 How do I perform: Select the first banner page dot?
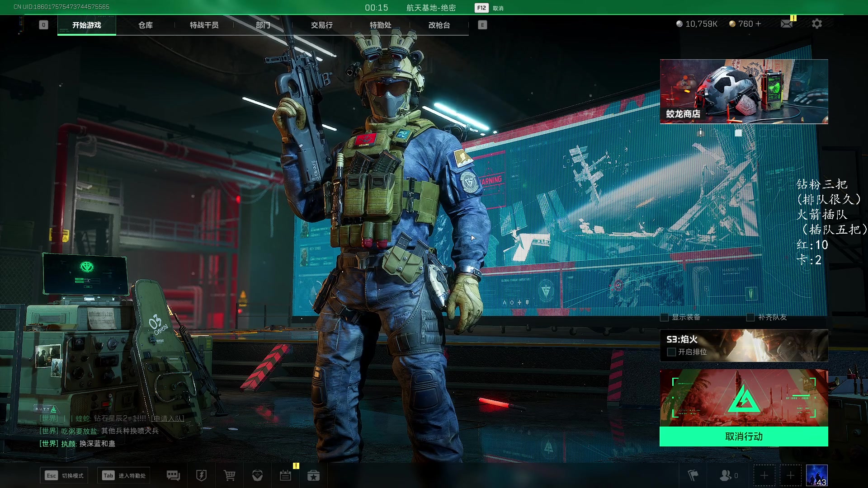pyautogui.click(x=700, y=132)
